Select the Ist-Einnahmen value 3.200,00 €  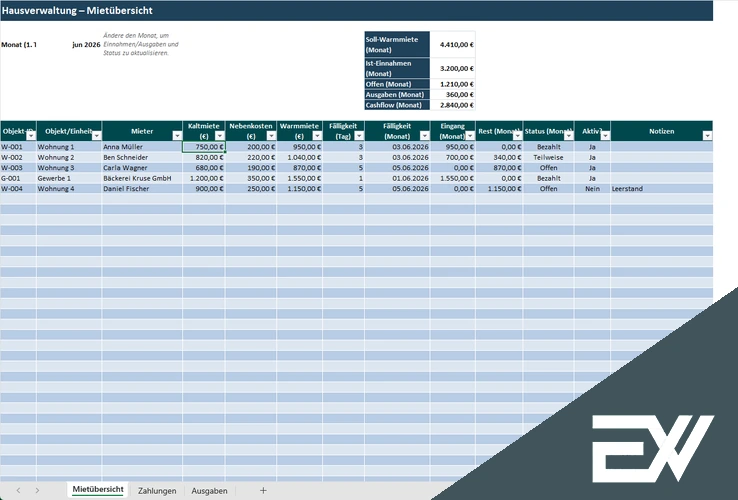click(452, 68)
